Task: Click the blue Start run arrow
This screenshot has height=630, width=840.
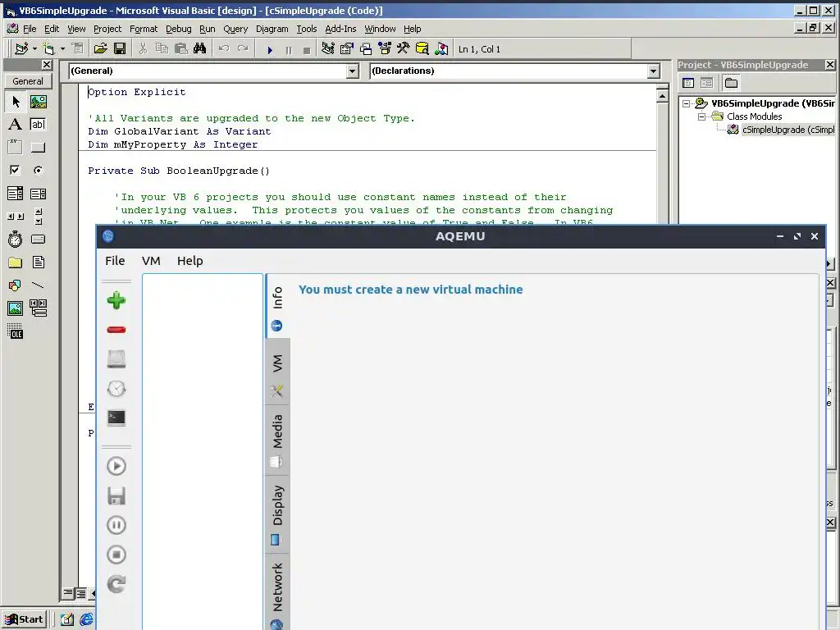Action: pos(270,50)
